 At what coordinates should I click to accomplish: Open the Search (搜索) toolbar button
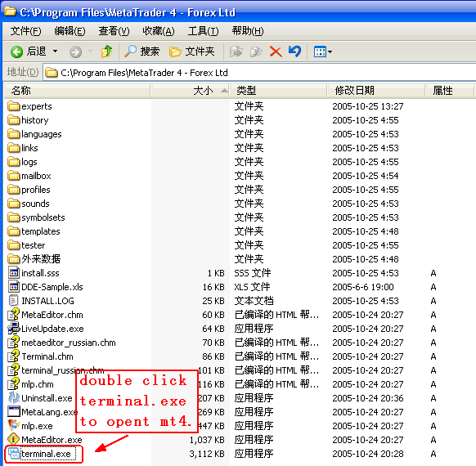point(141,52)
